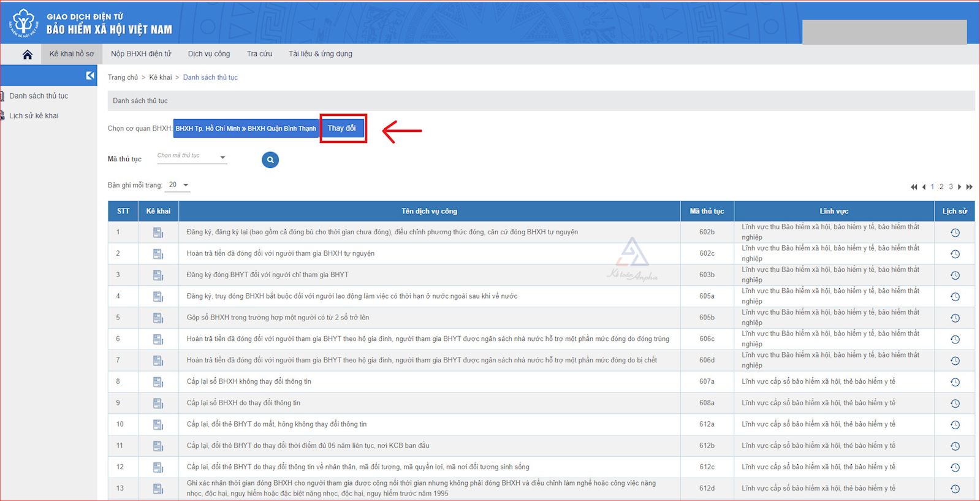Open declaration form icon for procedure 603b

pos(158,275)
